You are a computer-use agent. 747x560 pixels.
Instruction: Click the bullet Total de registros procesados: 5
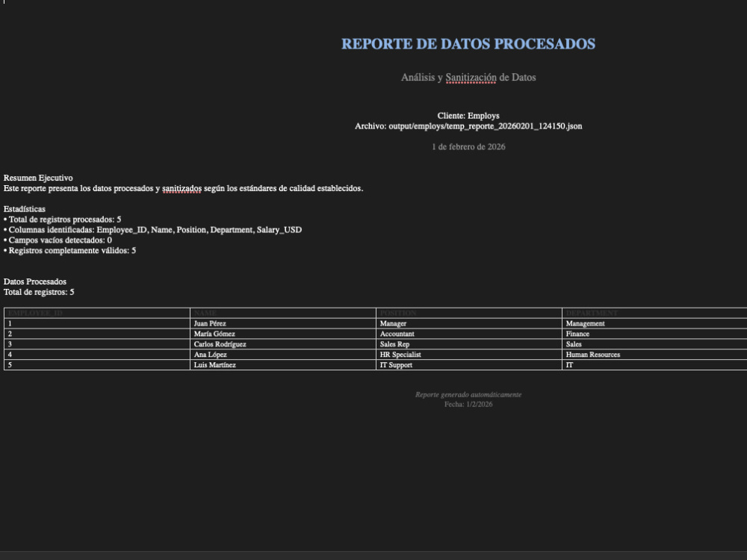tap(63, 220)
